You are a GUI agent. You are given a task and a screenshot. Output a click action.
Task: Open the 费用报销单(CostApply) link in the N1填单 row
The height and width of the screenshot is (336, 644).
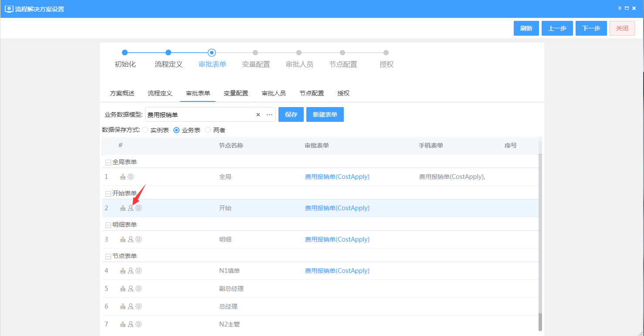pos(337,271)
